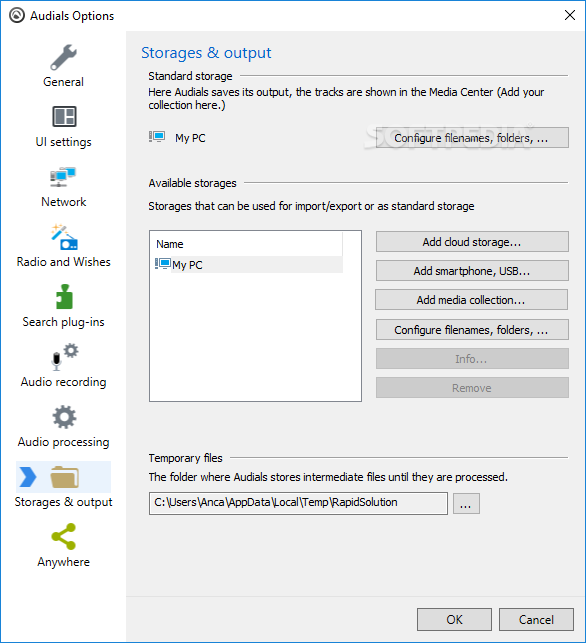Click My PC icon in storages list

tap(163, 264)
